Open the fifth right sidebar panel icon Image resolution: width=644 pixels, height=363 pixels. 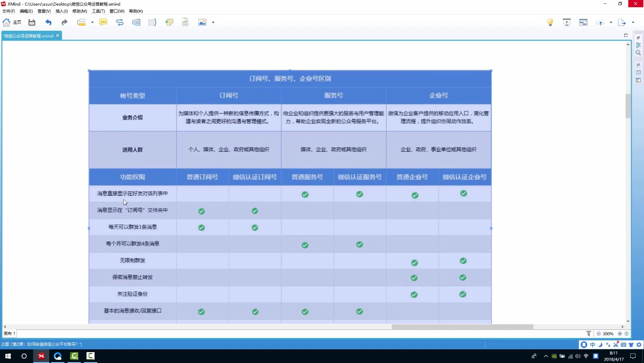[638, 72]
